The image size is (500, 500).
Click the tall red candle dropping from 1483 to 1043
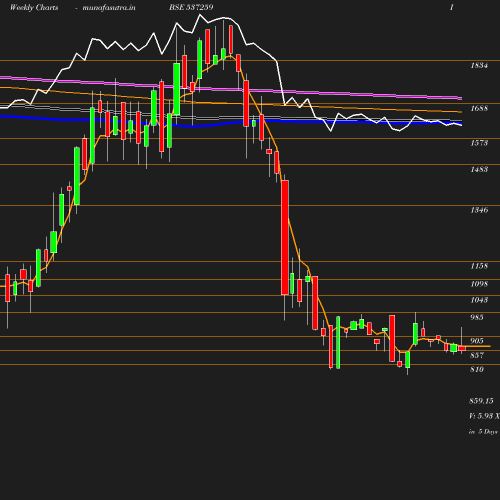click(x=285, y=237)
